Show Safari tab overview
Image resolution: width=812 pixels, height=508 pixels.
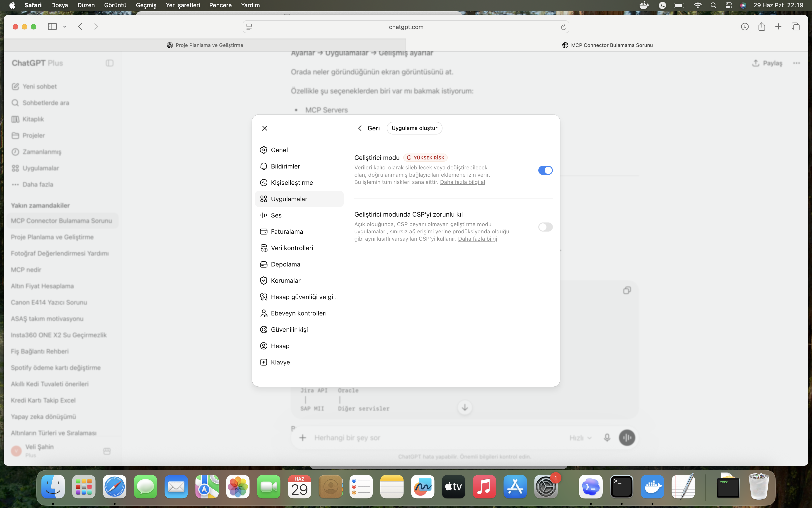(795, 27)
